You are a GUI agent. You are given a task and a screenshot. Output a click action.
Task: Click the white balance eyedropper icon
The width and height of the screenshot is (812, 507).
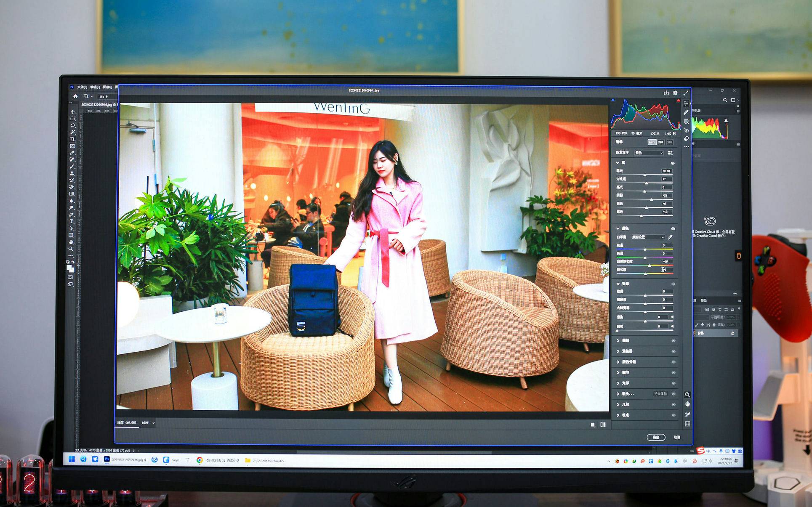pos(670,237)
